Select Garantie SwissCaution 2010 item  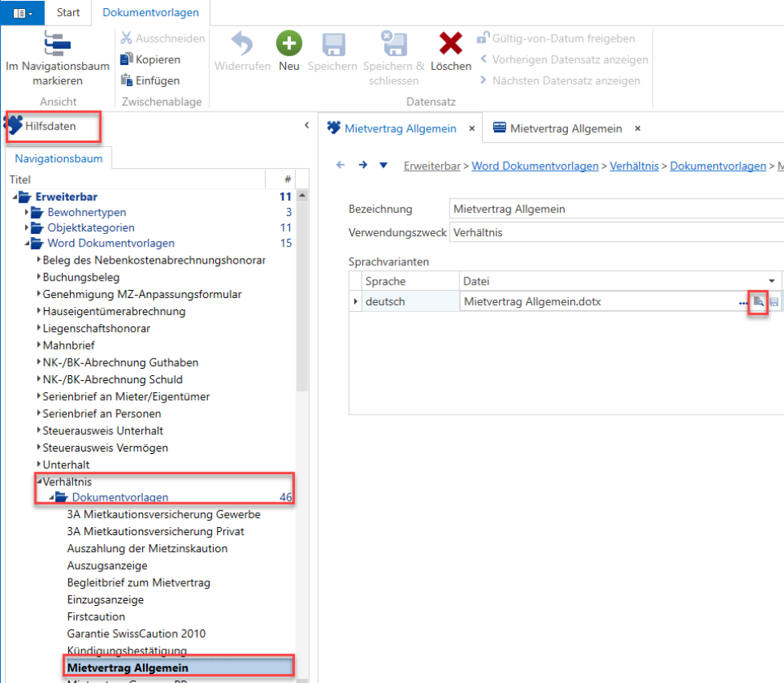tap(136, 633)
